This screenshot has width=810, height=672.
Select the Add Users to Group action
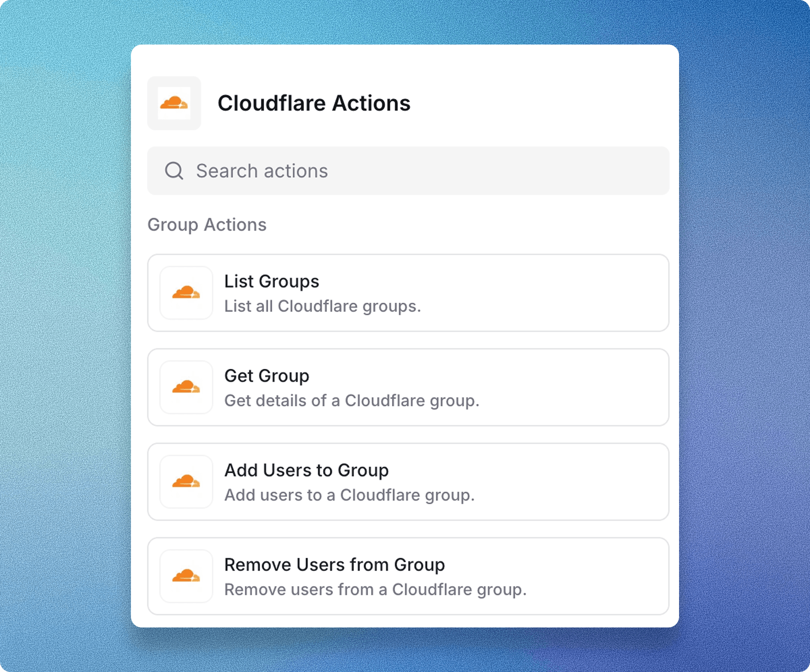click(x=408, y=482)
